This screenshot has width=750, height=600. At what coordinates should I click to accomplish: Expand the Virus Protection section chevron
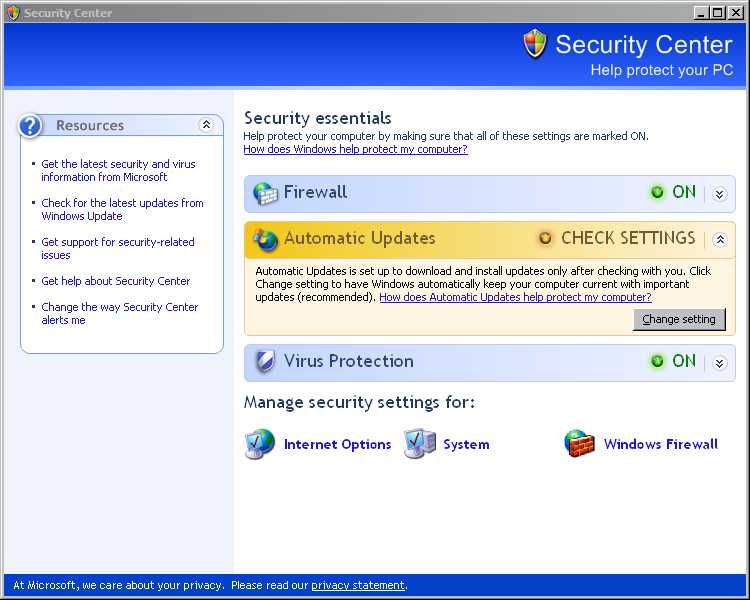719,363
